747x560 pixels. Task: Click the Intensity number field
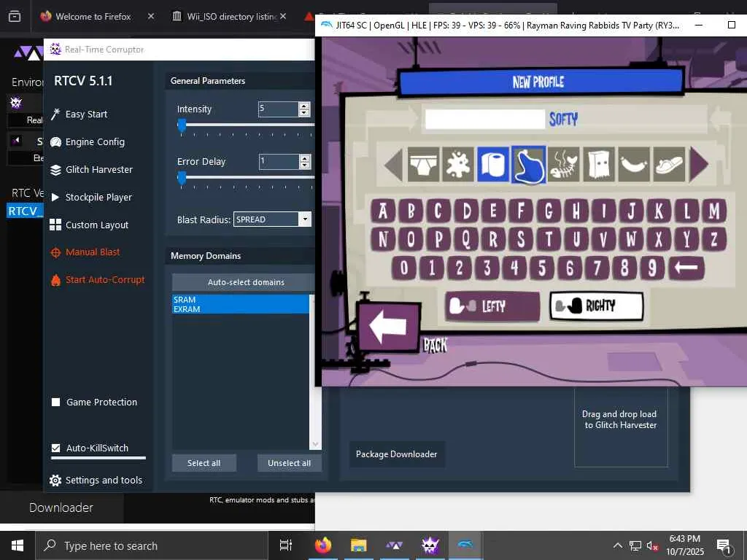coord(278,109)
